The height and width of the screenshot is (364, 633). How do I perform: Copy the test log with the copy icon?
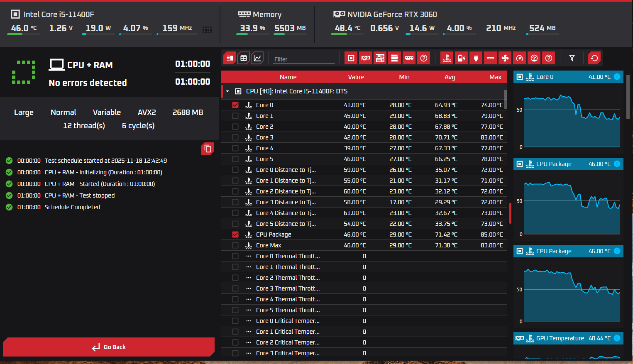[x=208, y=149]
